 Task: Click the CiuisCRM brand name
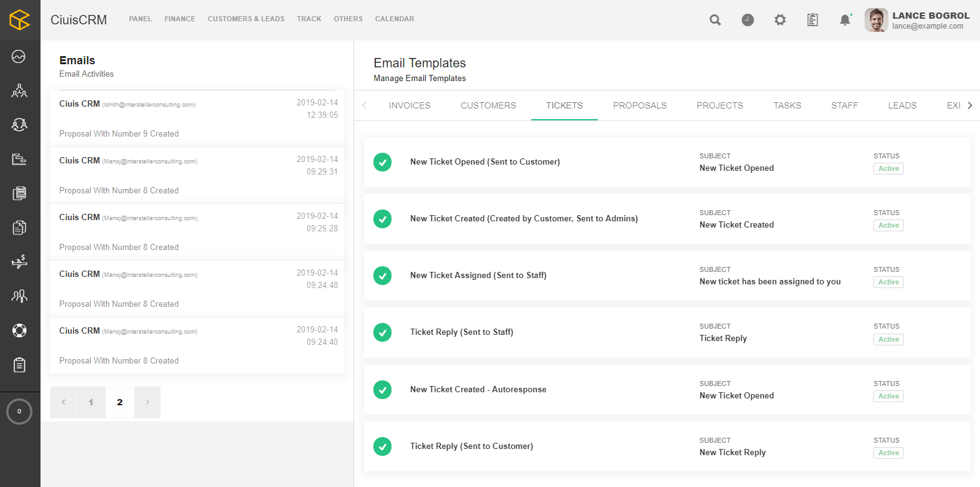(x=79, y=20)
